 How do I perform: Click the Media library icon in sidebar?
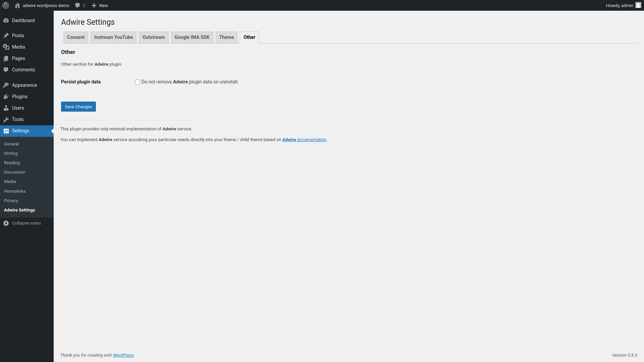point(6,47)
